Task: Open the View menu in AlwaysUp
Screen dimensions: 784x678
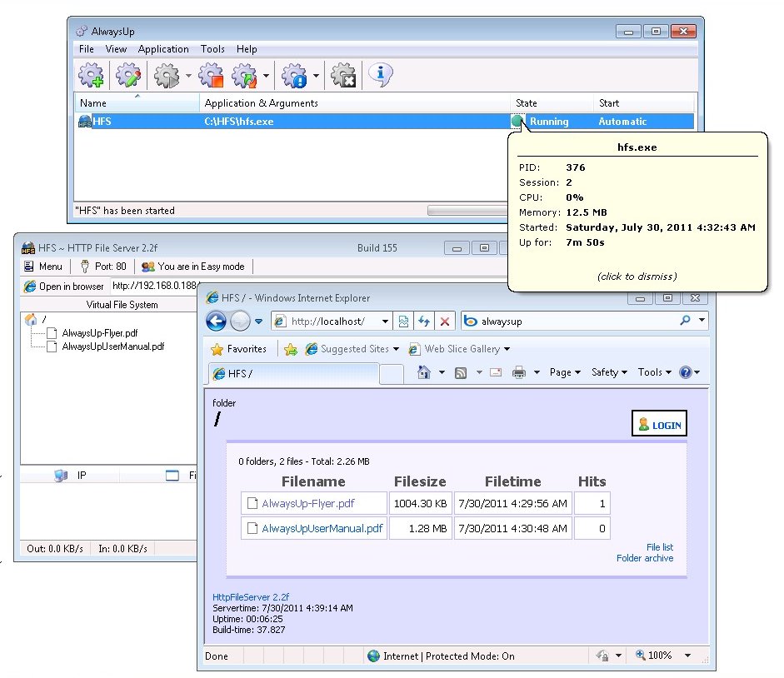Action: click(x=116, y=49)
